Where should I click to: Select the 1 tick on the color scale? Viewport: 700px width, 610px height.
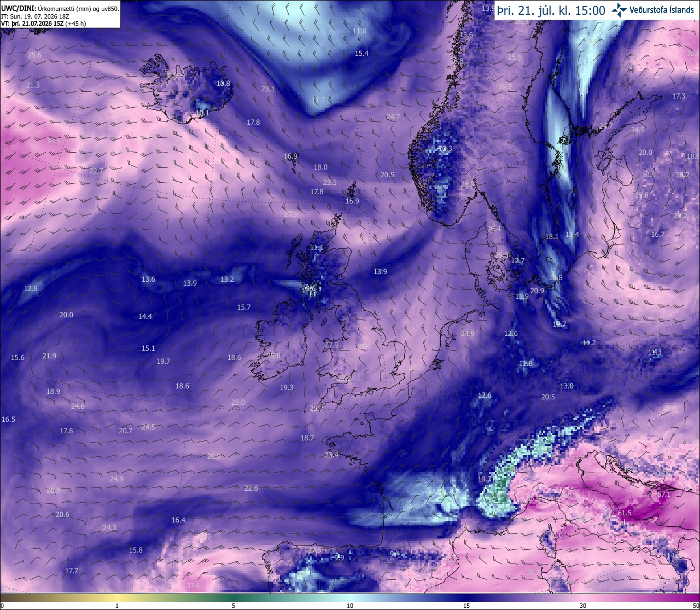117,606
